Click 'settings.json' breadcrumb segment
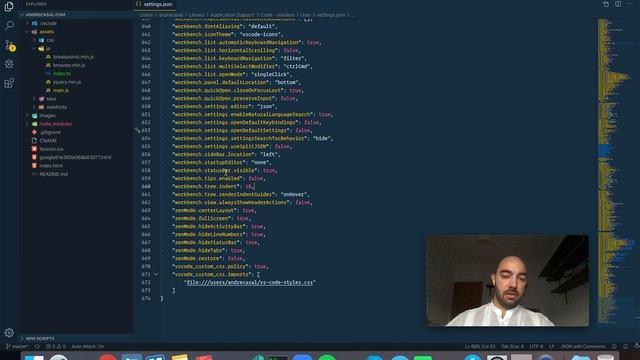Image resolution: width=640 pixels, height=360 pixels. point(331,15)
